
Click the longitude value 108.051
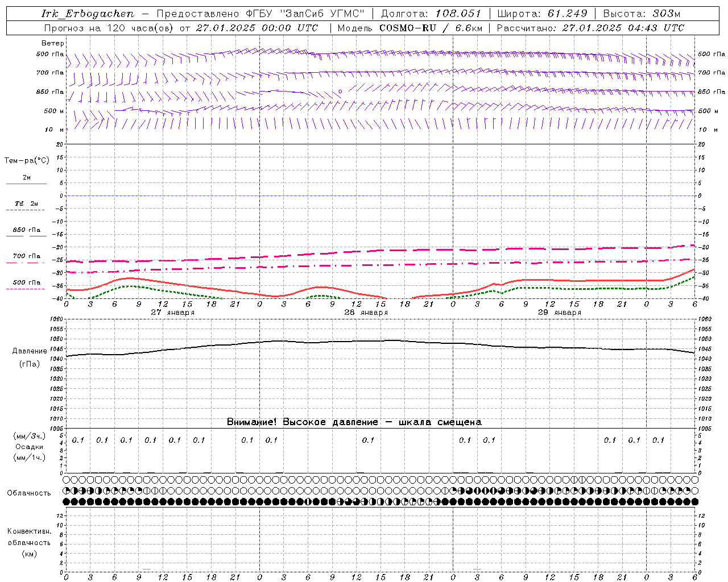click(x=458, y=14)
